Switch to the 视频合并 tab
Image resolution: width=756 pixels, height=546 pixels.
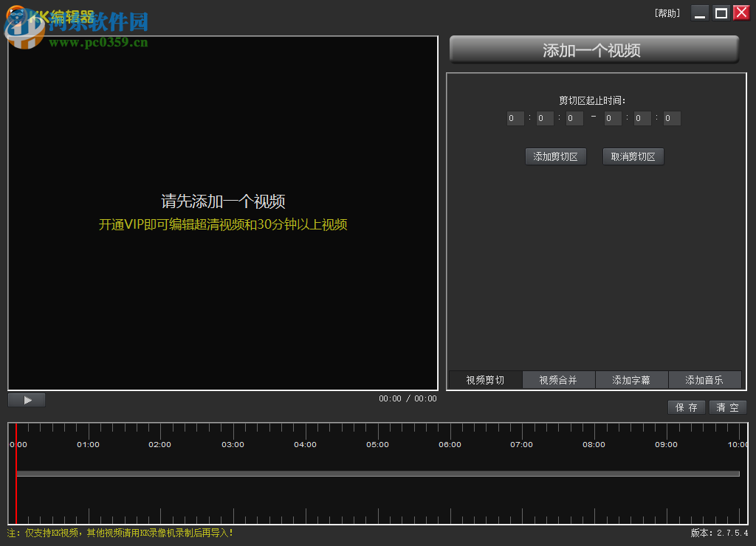click(558, 380)
